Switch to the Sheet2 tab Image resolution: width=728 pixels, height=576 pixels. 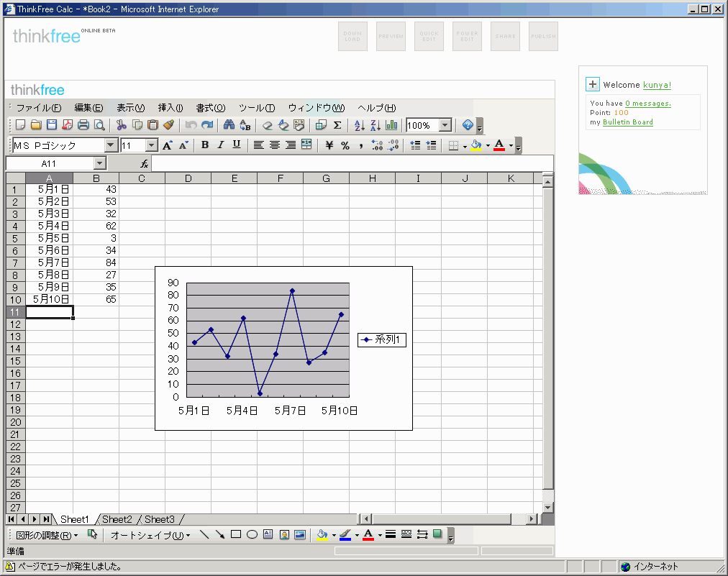point(117,519)
